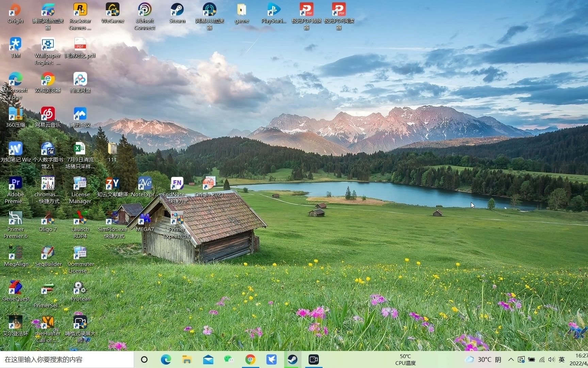
Task: Select the 极光PDF转换器 icon
Action: coord(306,16)
